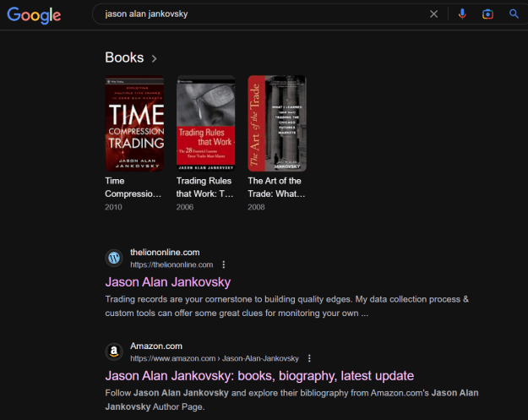
Task: Click the thelionline.com WordPress site icon
Action: click(114, 258)
